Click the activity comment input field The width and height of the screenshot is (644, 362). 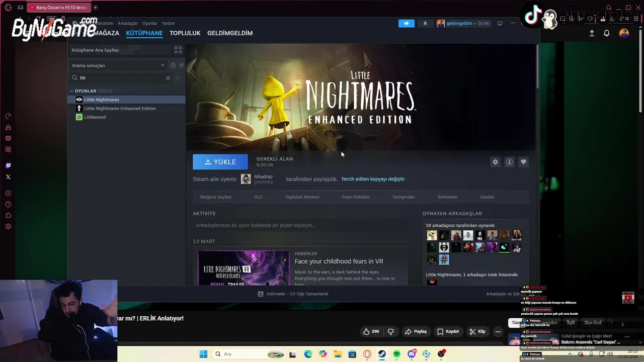tap(301, 225)
